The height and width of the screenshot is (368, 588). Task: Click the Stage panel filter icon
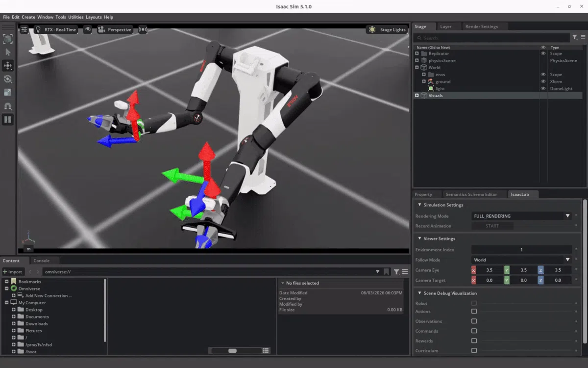click(x=575, y=37)
